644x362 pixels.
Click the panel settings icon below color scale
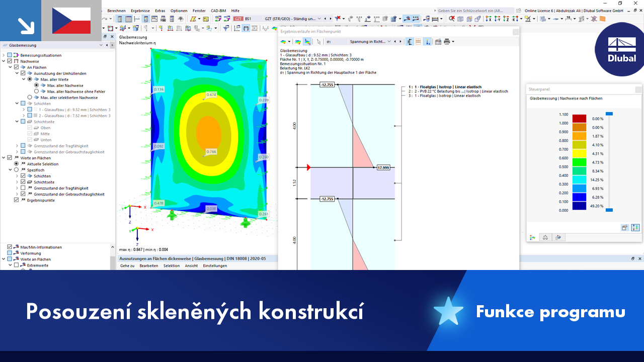(x=625, y=228)
